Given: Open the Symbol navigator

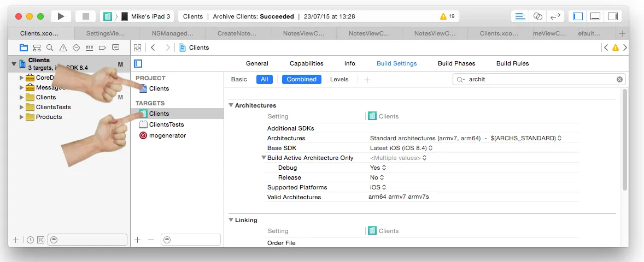Looking at the screenshot, I should click(37, 47).
